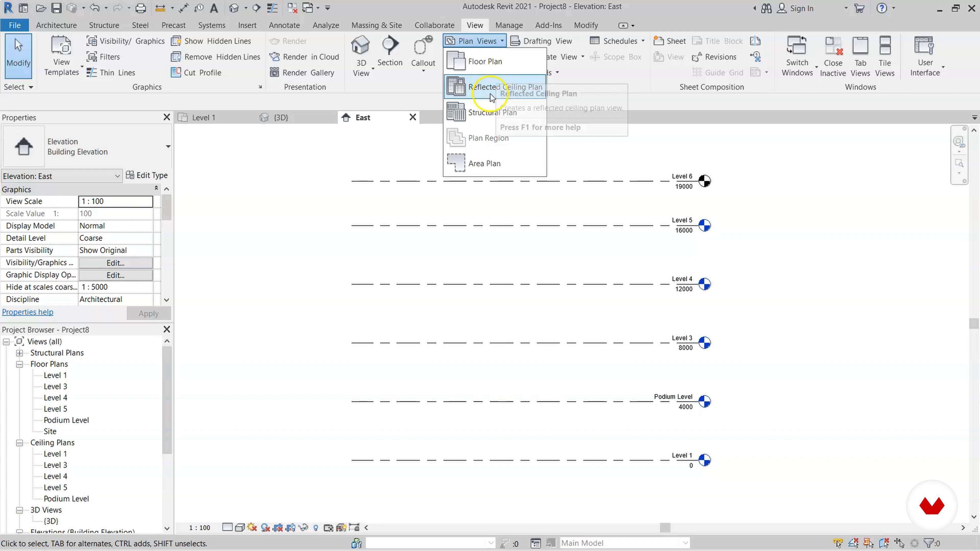Toggle Shadows in the view control bar
The image size is (980, 551).
(x=265, y=528)
